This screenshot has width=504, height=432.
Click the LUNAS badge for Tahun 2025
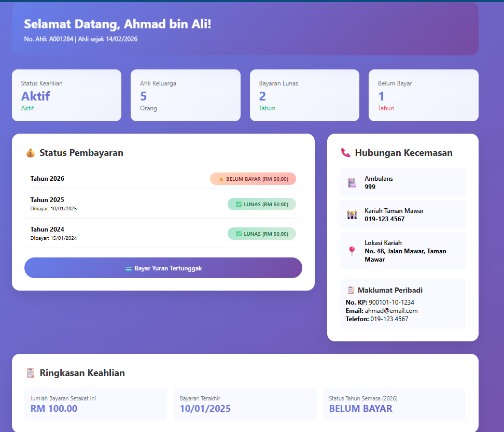coord(262,204)
